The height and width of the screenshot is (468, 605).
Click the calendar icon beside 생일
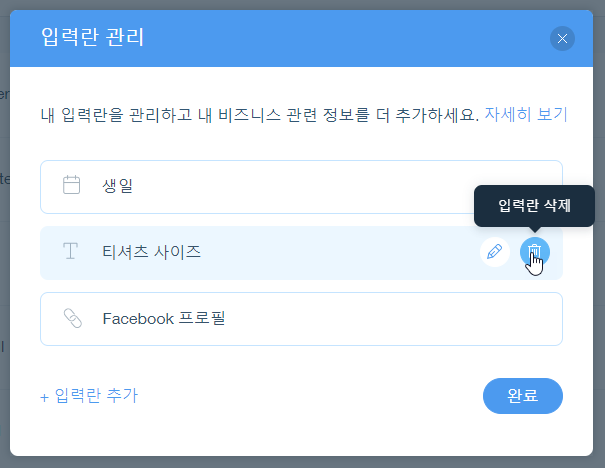(71, 185)
